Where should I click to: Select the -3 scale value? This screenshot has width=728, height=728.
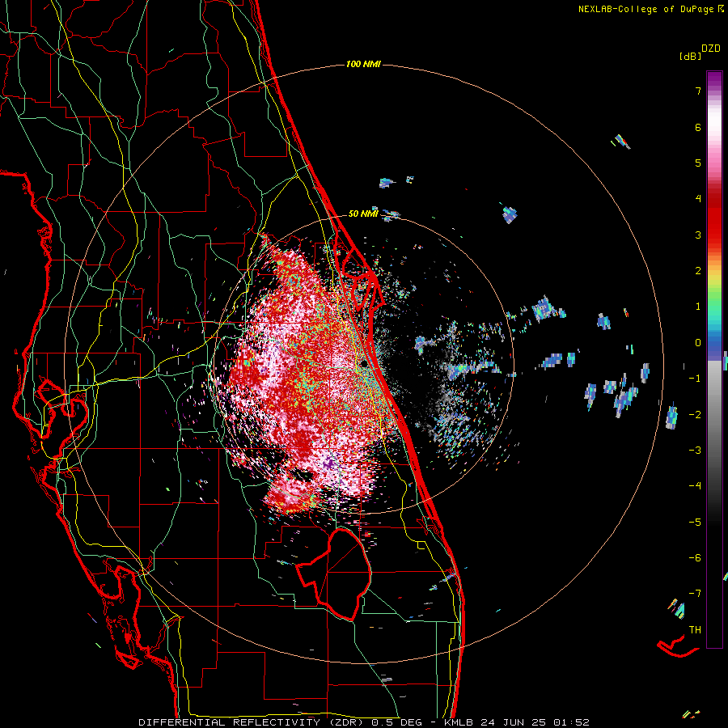click(695, 450)
